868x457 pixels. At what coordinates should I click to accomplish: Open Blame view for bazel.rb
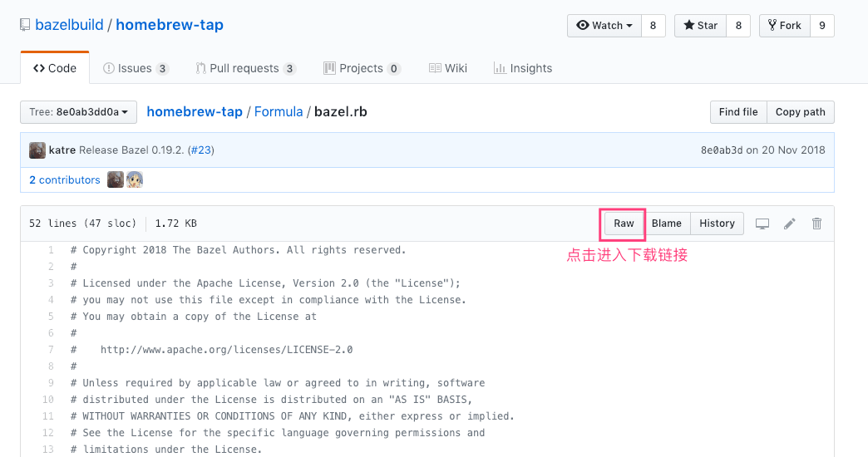pos(667,224)
